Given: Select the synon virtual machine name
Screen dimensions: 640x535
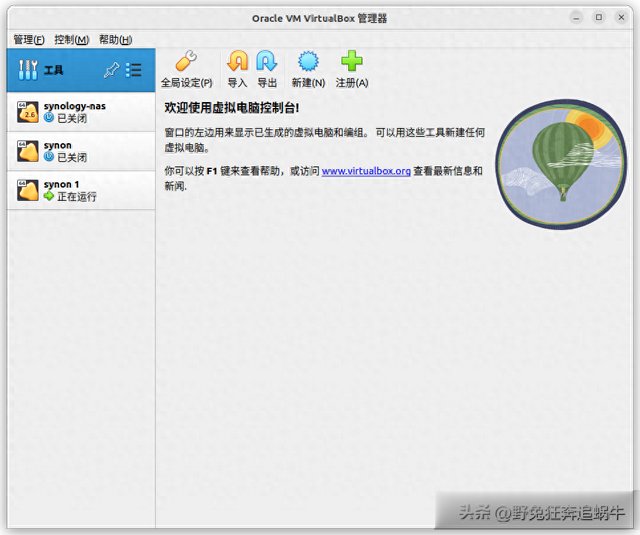Looking at the screenshot, I should [x=58, y=145].
